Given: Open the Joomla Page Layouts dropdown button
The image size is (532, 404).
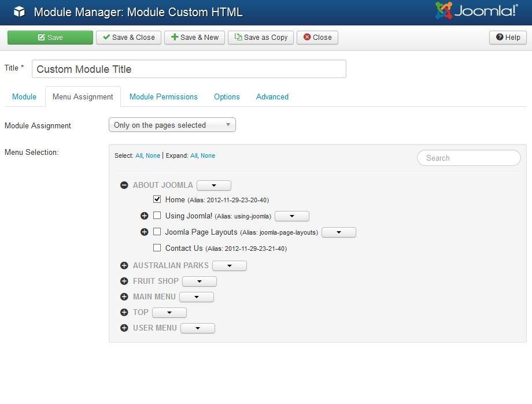Looking at the screenshot, I should (339, 232).
